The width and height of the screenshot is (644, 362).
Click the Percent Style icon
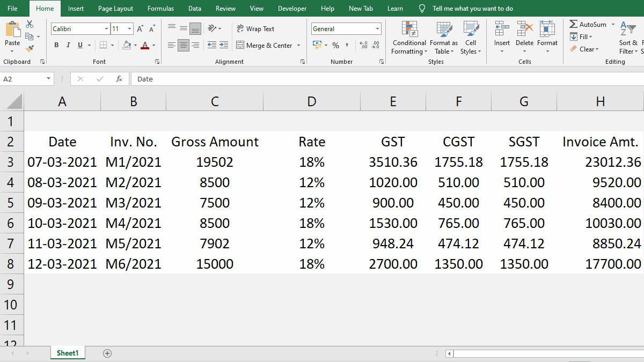[335, 46]
